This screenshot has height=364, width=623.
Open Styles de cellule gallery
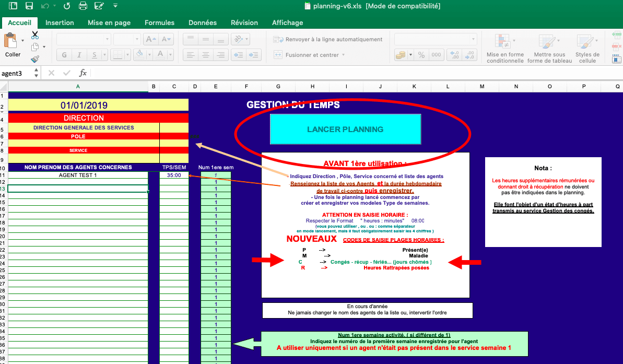click(587, 48)
